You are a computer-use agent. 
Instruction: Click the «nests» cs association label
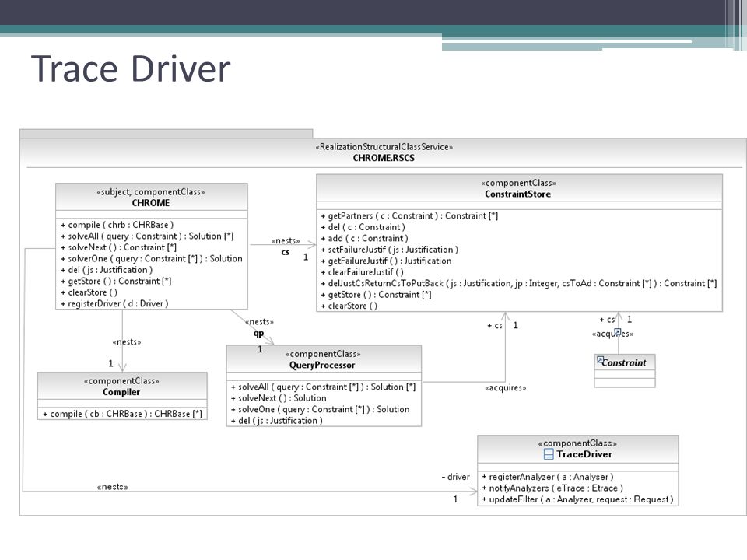286,241
